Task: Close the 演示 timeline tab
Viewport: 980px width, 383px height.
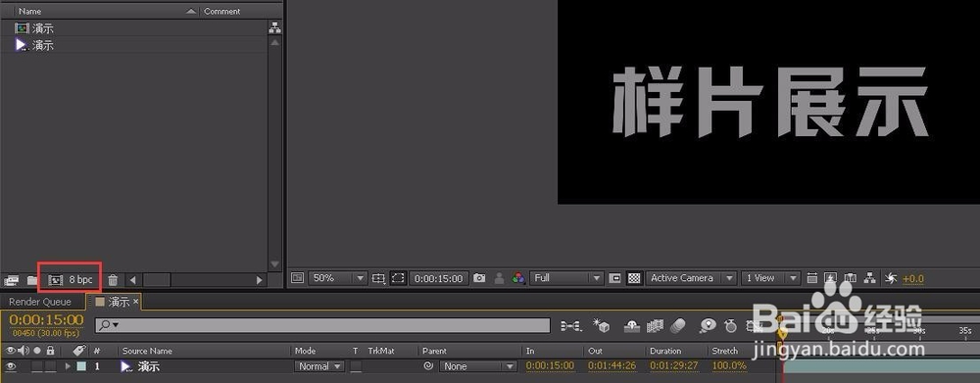Action: click(136, 302)
